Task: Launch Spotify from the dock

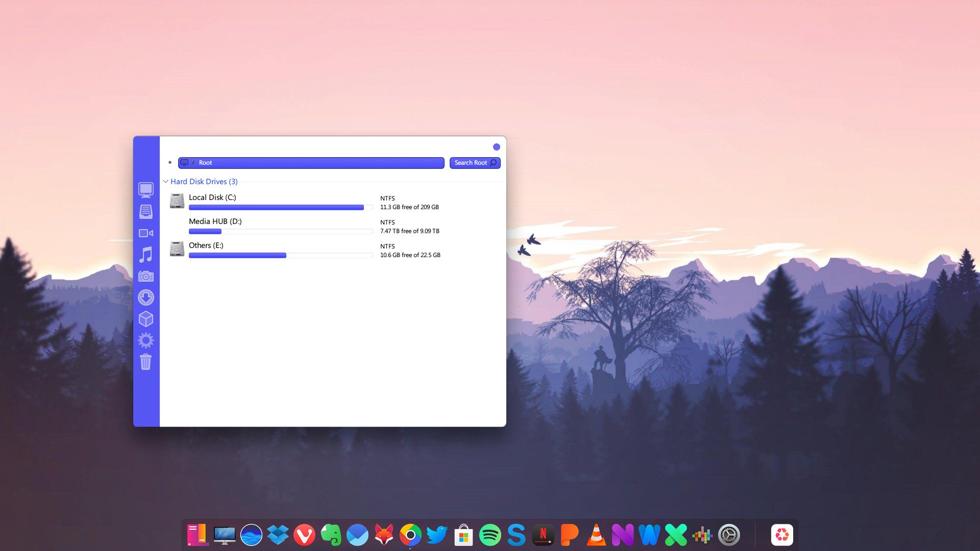Action: click(489, 535)
